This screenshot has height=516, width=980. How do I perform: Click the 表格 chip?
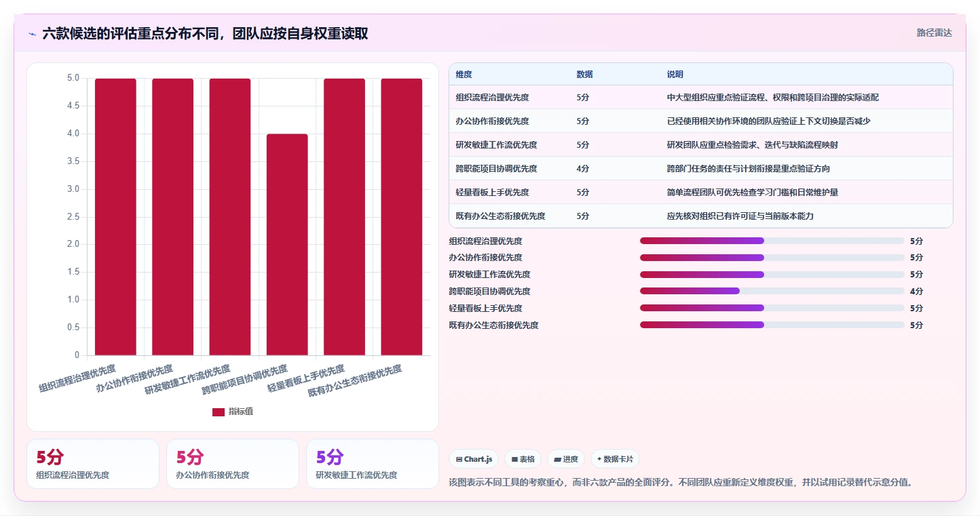click(x=523, y=459)
